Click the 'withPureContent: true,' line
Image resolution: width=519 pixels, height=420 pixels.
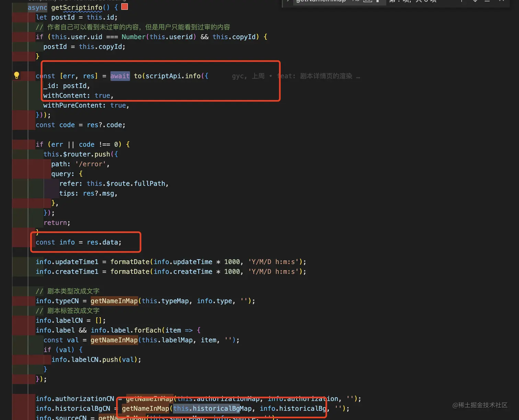(x=86, y=105)
